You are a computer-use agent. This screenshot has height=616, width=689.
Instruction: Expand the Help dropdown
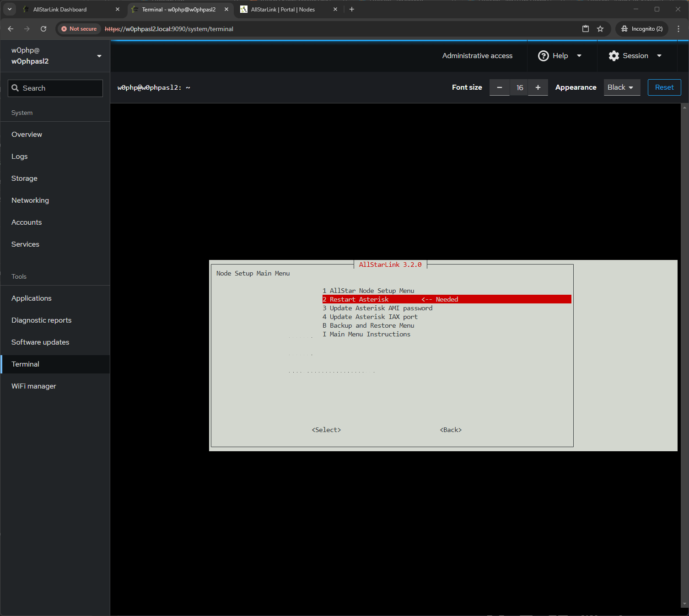560,56
